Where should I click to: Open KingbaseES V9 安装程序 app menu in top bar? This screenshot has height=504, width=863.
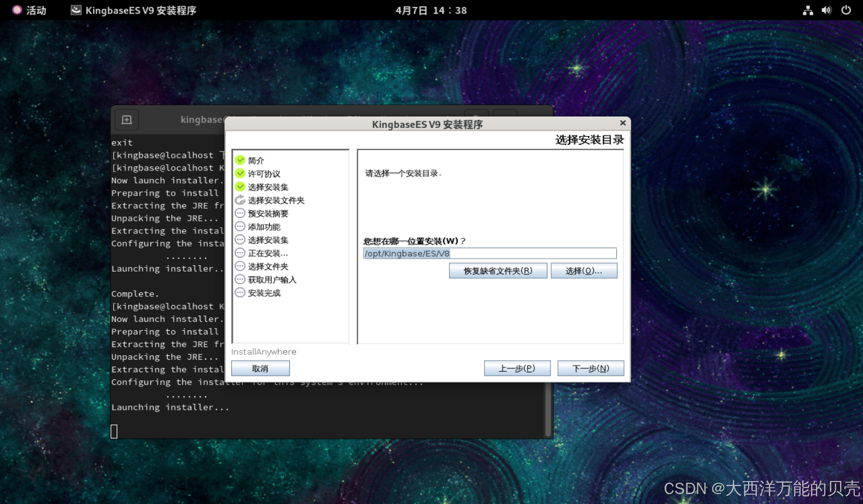pos(133,10)
